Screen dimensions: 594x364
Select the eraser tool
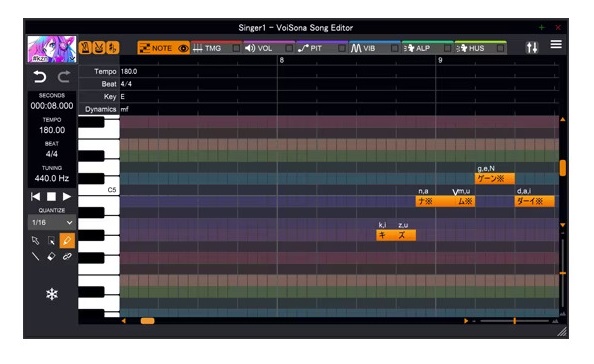tap(51, 257)
